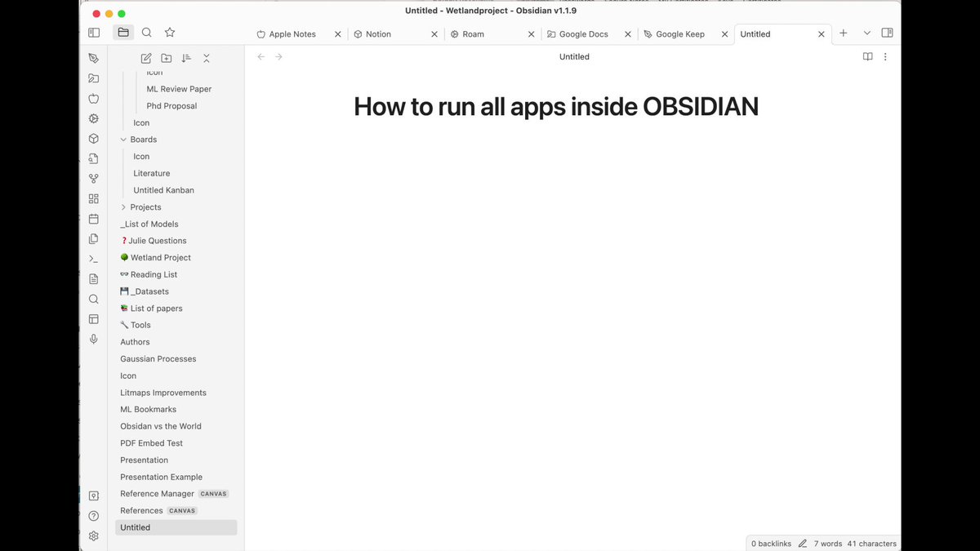The width and height of the screenshot is (980, 551).
Task: Click the magnifier icon in left ribbon
Action: [94, 299]
